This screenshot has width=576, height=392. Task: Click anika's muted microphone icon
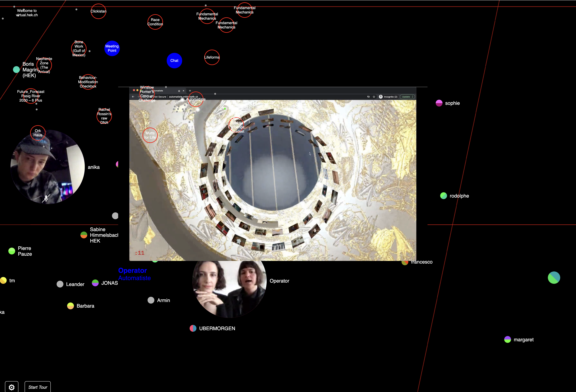tap(46, 198)
